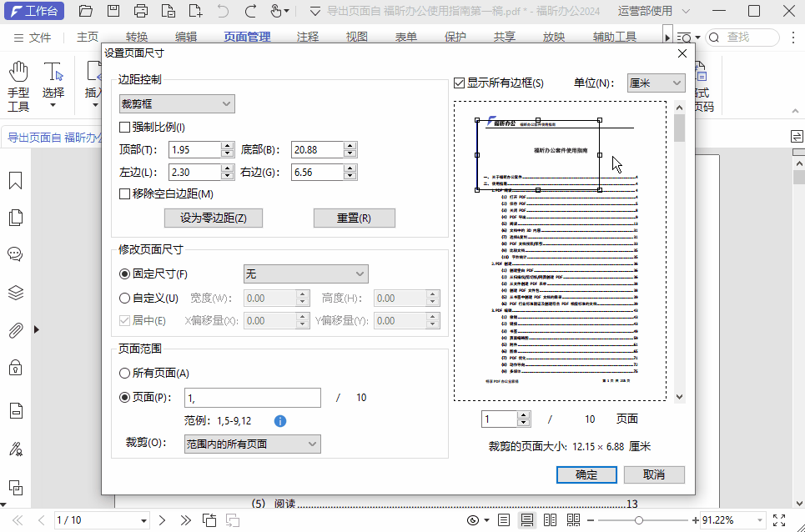805x532 pixels.
Task: Switch to the 注释 ribbon tab
Action: pos(308,36)
